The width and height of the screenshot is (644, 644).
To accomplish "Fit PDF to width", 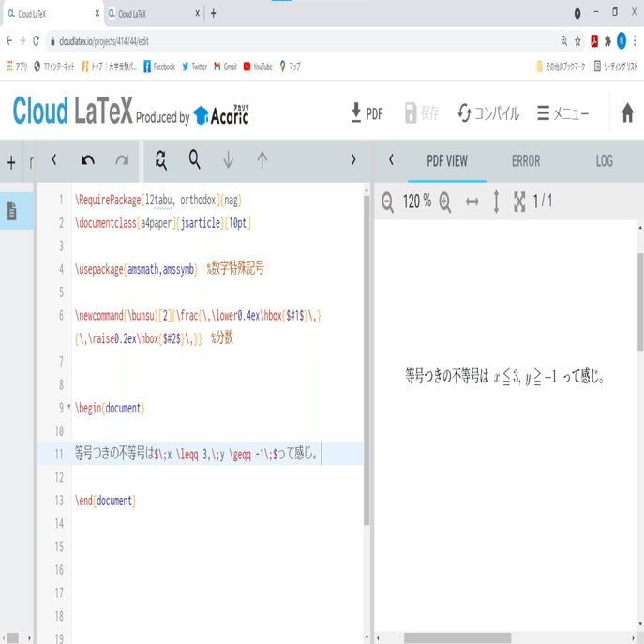I will pyautogui.click(x=472, y=202).
